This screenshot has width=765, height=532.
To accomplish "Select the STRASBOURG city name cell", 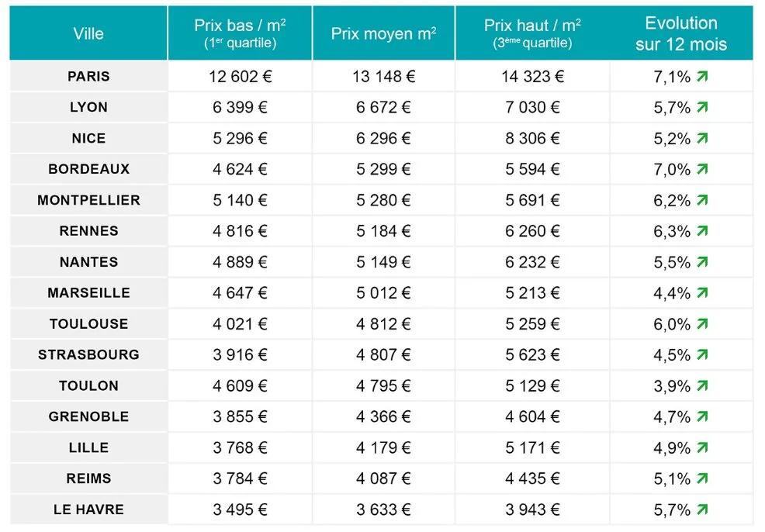I will [x=88, y=354].
